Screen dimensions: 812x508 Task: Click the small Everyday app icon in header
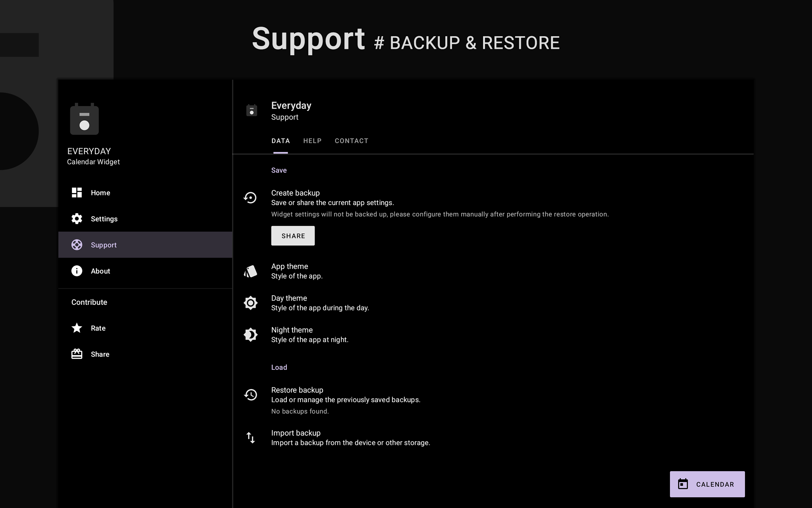252,110
